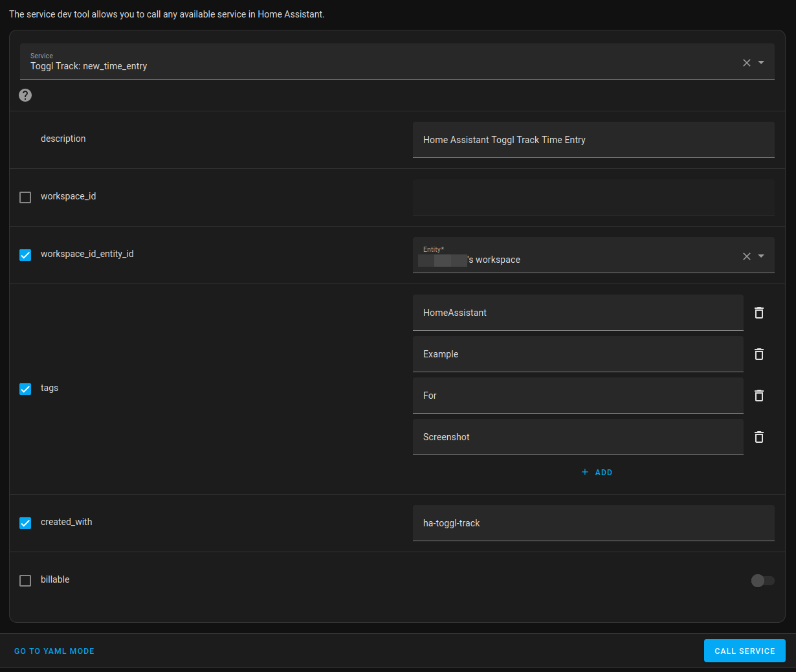Image resolution: width=796 pixels, height=672 pixels.
Task: Edit the ha-toggl-track created_with field
Action: click(593, 523)
